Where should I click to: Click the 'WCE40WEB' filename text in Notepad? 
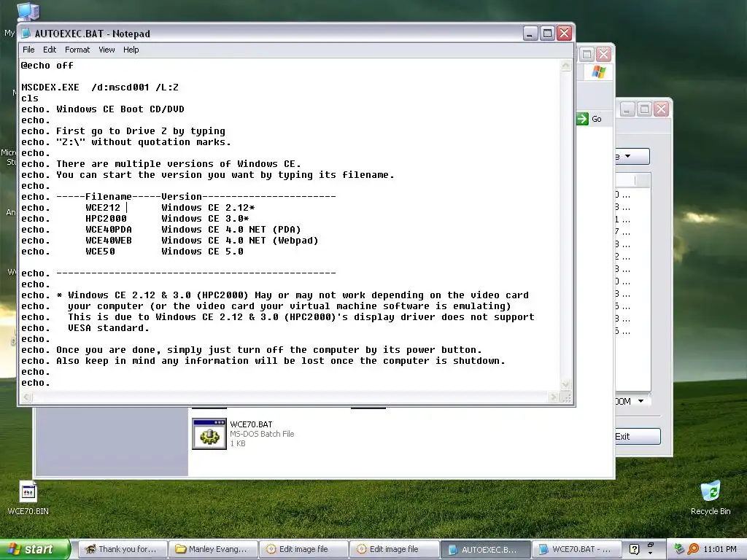[x=109, y=241]
